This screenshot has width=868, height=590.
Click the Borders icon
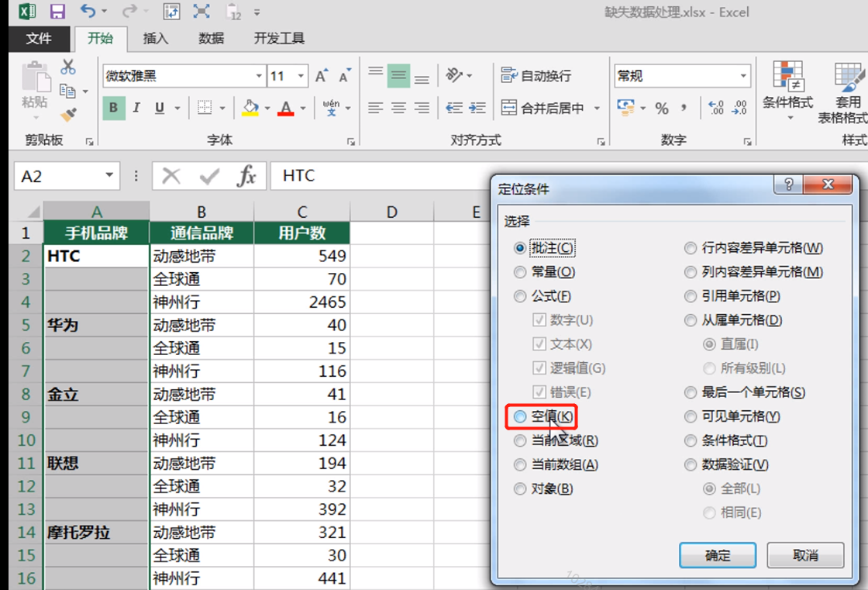(205, 108)
